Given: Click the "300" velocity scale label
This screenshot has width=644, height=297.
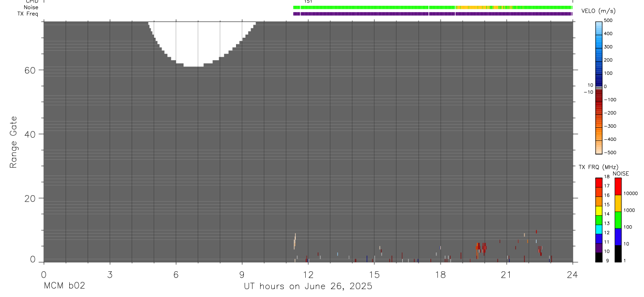Looking at the screenshot, I should tap(608, 47).
